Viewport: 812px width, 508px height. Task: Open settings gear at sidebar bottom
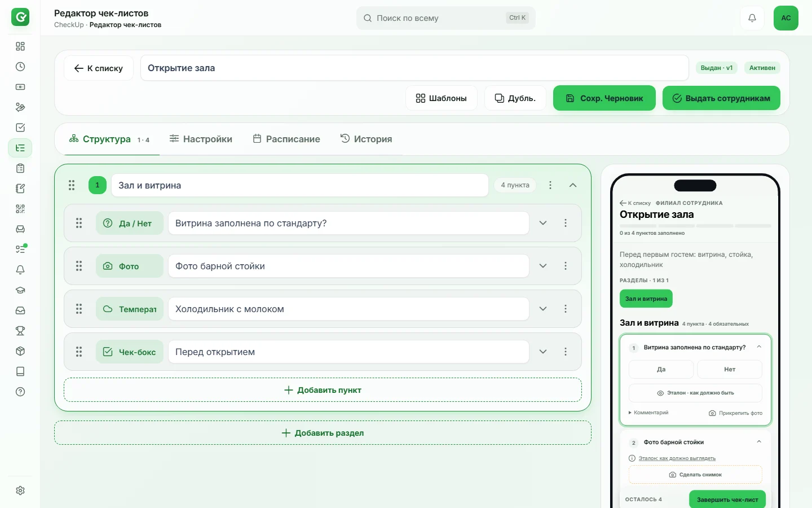20,491
